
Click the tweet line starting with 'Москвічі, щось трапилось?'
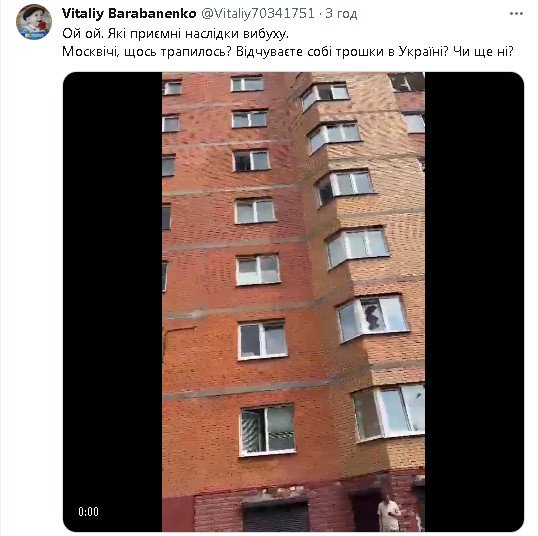(288, 51)
